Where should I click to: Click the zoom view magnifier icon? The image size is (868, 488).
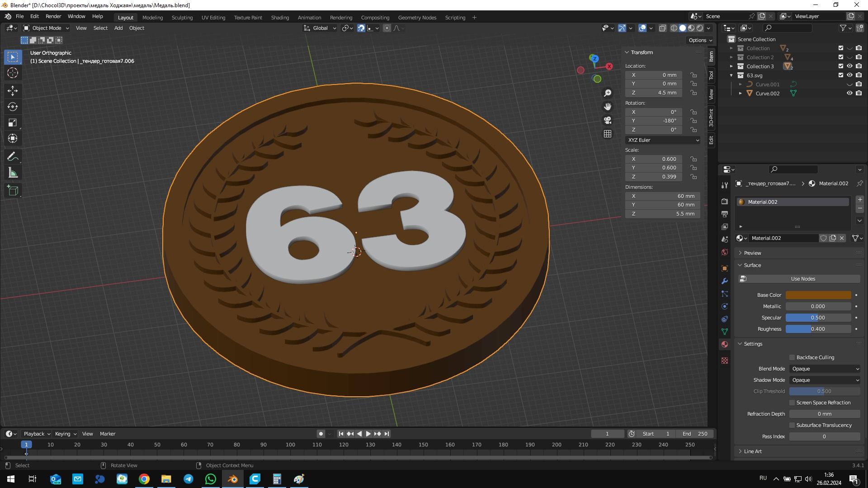click(608, 93)
